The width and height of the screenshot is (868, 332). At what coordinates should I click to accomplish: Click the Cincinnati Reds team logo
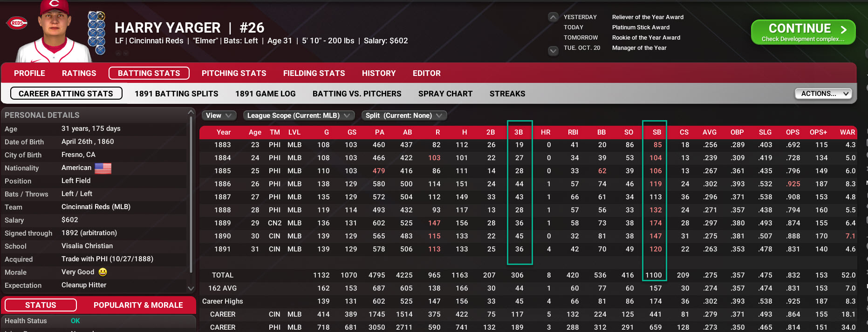17,23
